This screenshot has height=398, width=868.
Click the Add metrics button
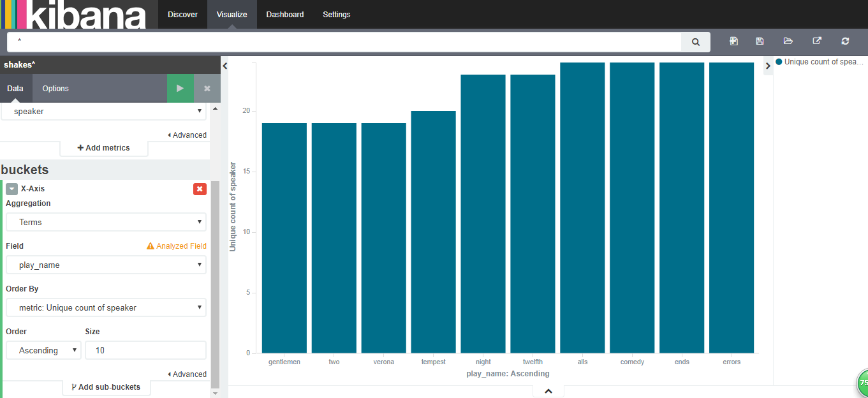click(x=104, y=148)
